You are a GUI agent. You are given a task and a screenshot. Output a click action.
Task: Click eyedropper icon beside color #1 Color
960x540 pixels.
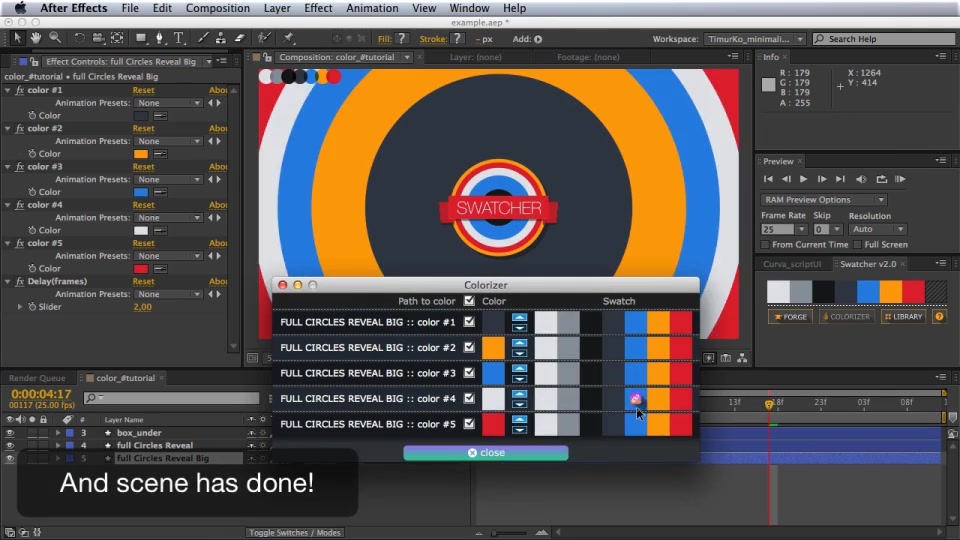(160, 116)
